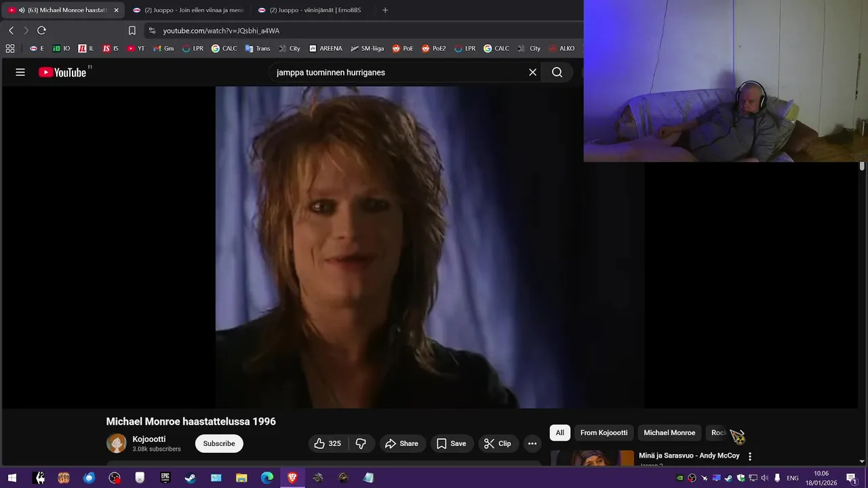Open Epic Games Launcher from taskbar
This screenshot has height=488, width=868.
pos(165,478)
